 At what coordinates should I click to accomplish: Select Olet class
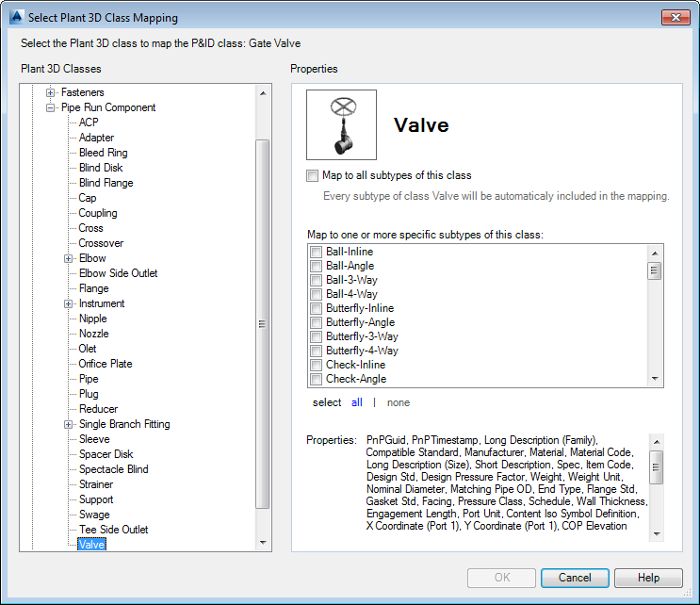click(87, 349)
